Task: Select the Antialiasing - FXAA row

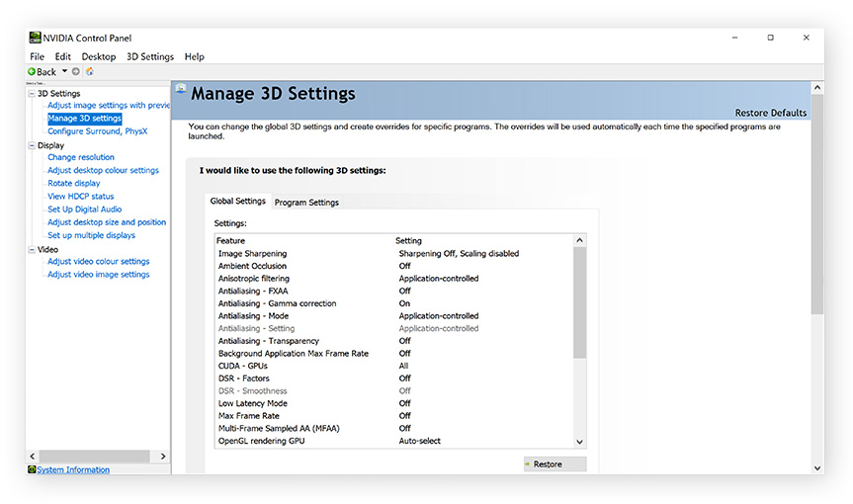Action: 393,291
